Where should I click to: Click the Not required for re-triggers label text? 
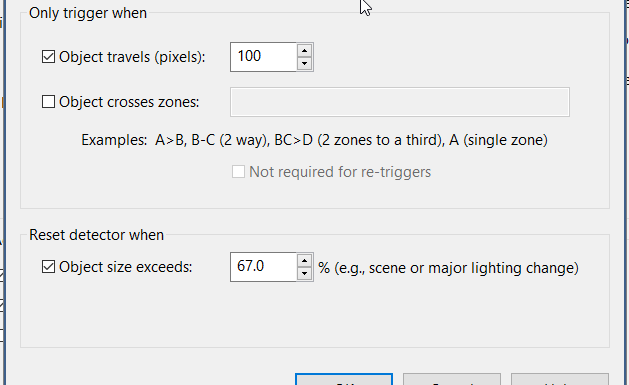pos(340,172)
